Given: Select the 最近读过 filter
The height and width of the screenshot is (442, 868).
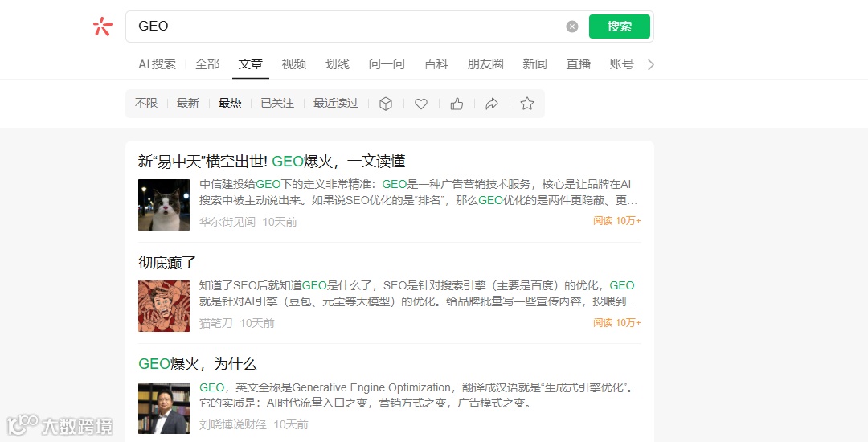Looking at the screenshot, I should pos(336,104).
